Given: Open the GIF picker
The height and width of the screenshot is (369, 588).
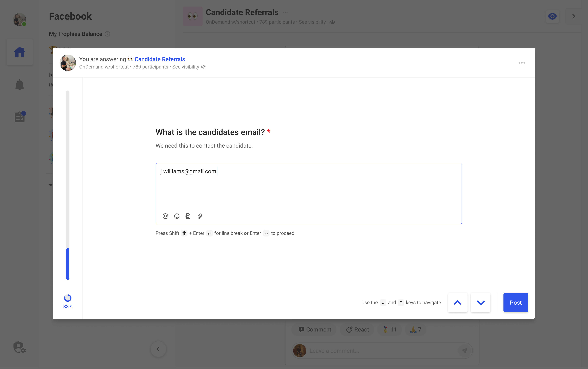Looking at the screenshot, I should click(x=188, y=216).
